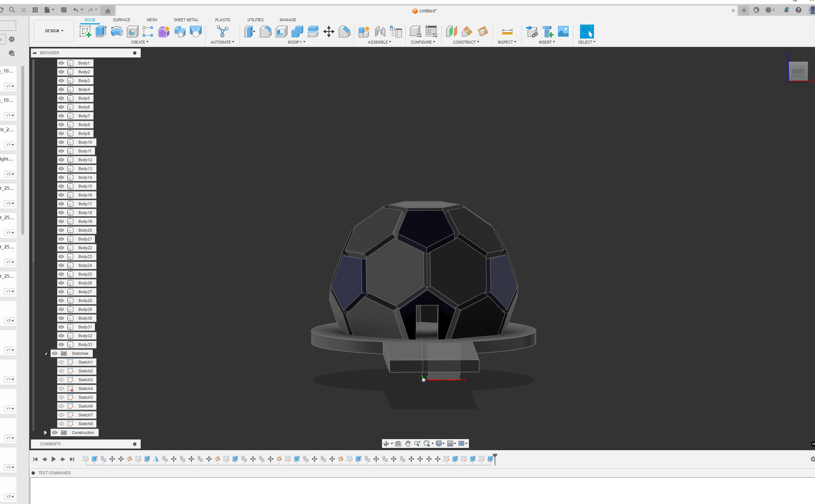Screen dimensions: 815x504
Task: Select the Create Sketch tool
Action: [x=85, y=32]
